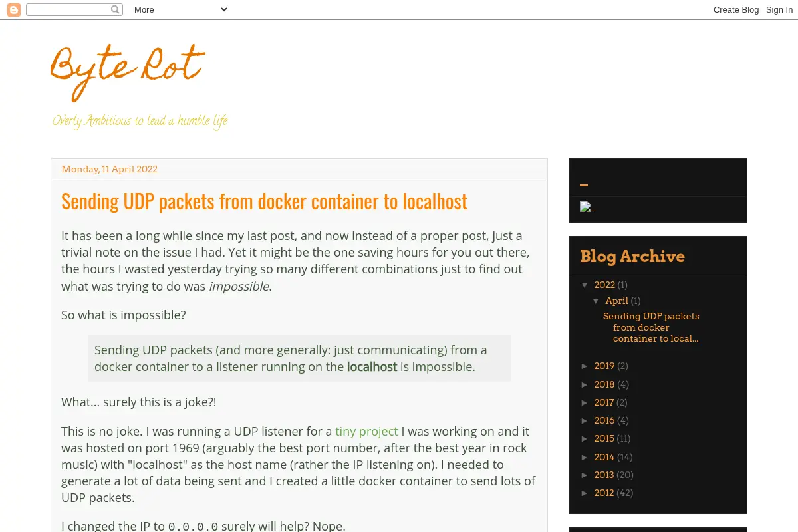Open the 2015 archive year link

click(x=604, y=438)
